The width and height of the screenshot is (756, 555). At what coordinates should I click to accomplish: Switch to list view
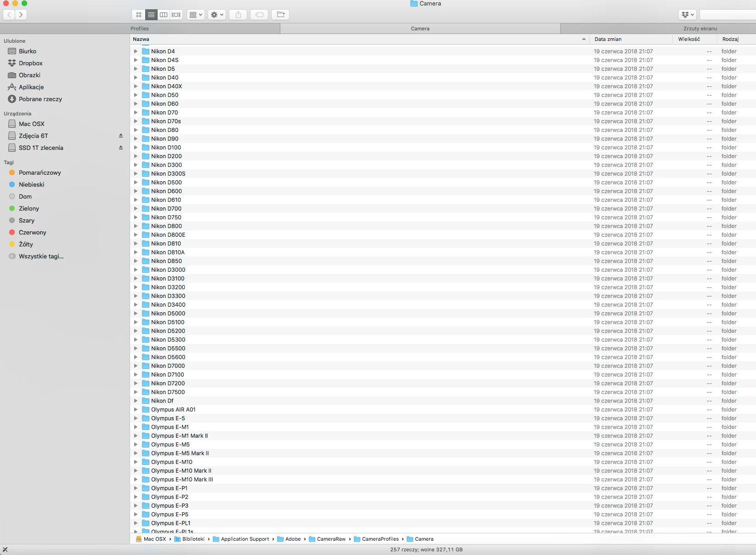[x=151, y=15]
